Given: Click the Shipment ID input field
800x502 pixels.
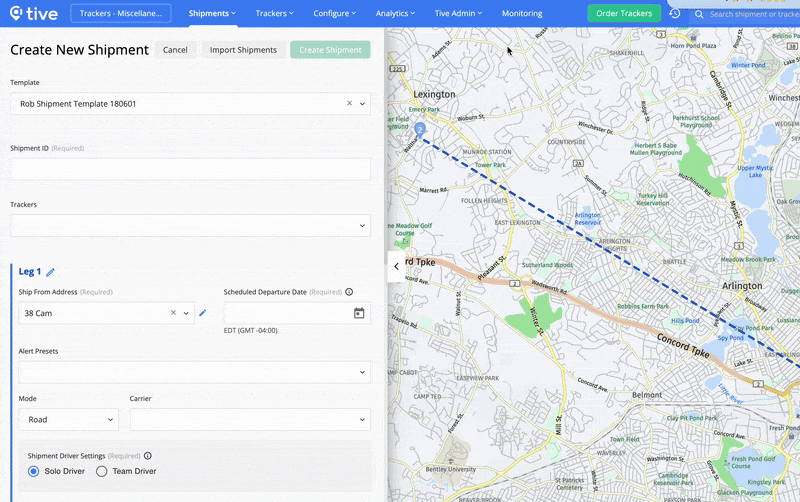Looking at the screenshot, I should 190,168.
